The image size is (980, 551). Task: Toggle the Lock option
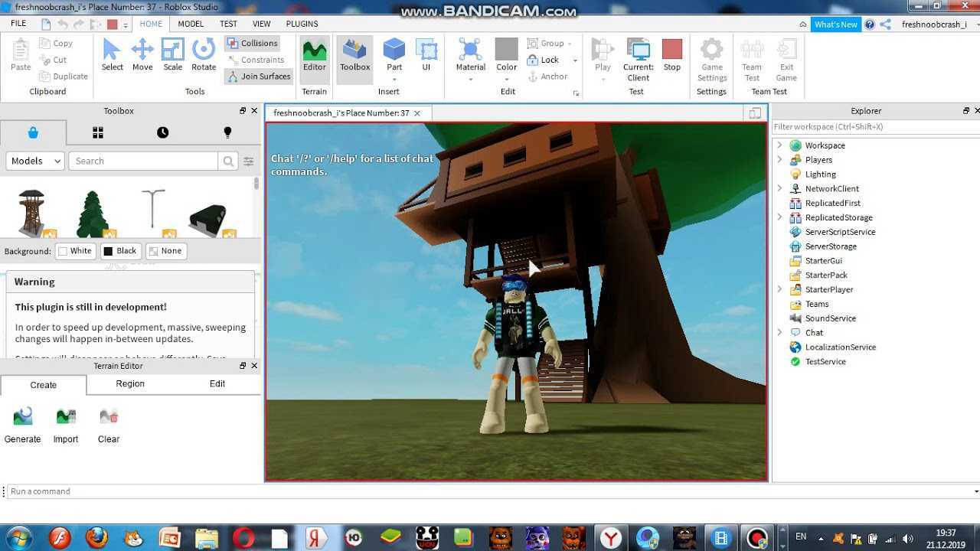point(543,60)
